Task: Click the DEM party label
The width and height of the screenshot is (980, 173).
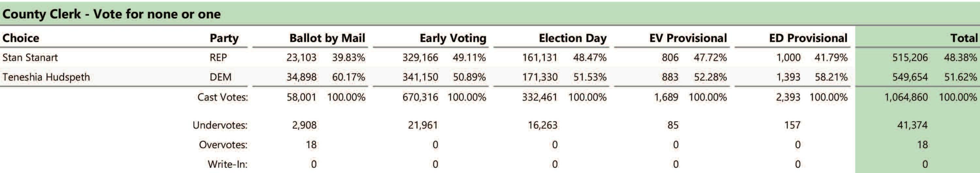Action: pos(220,77)
